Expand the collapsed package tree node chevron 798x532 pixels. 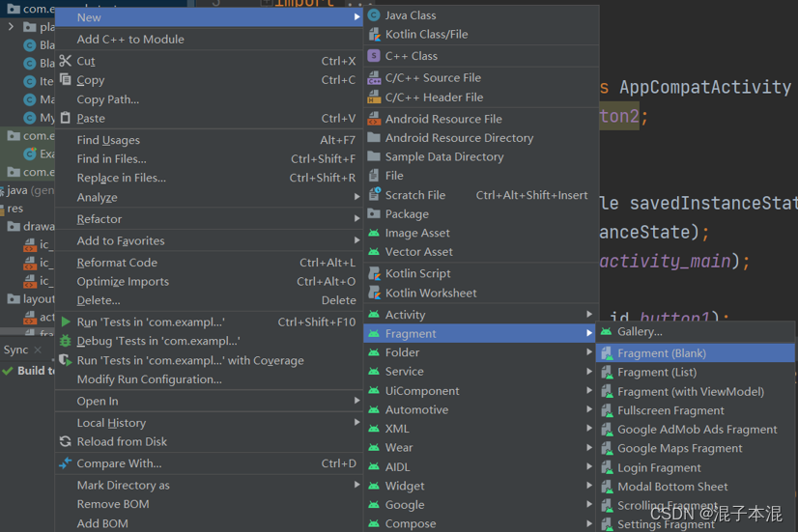click(11, 26)
